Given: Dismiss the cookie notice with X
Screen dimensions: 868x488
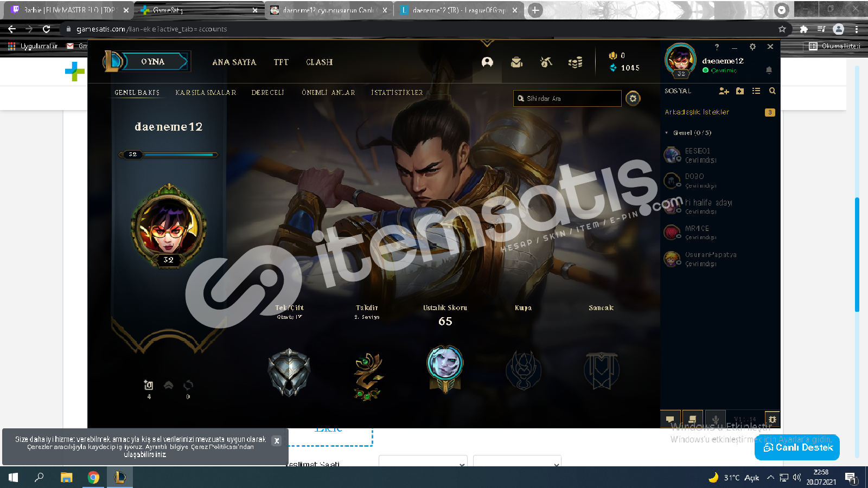Looking at the screenshot, I should [277, 441].
